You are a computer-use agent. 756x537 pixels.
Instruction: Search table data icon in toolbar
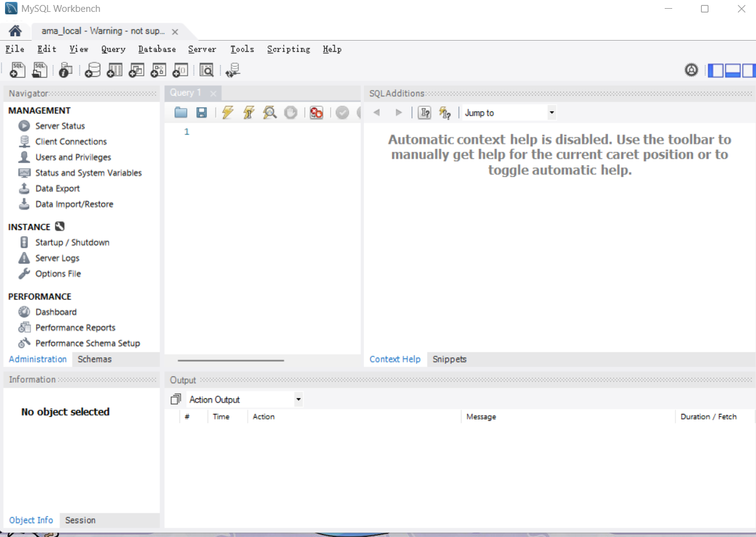point(206,71)
